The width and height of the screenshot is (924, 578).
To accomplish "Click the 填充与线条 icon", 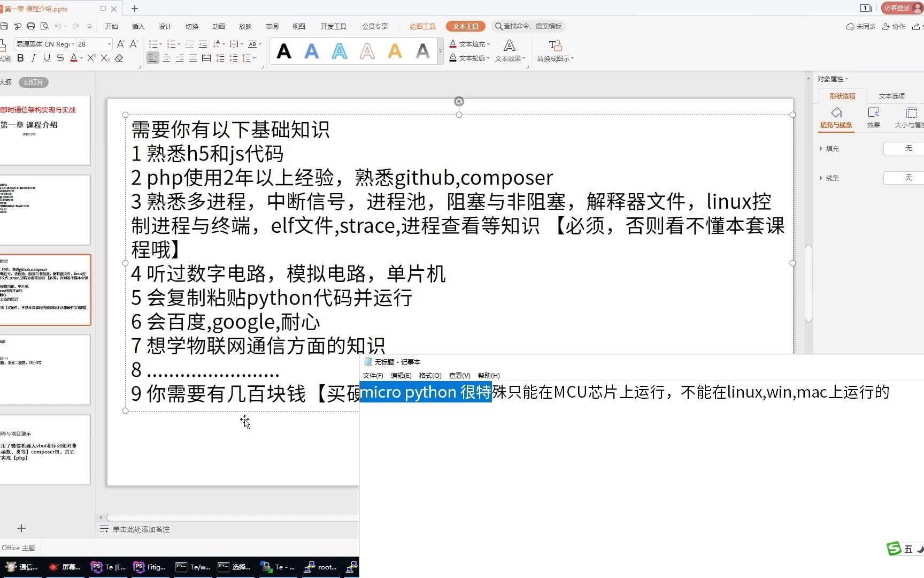I will coord(836,118).
